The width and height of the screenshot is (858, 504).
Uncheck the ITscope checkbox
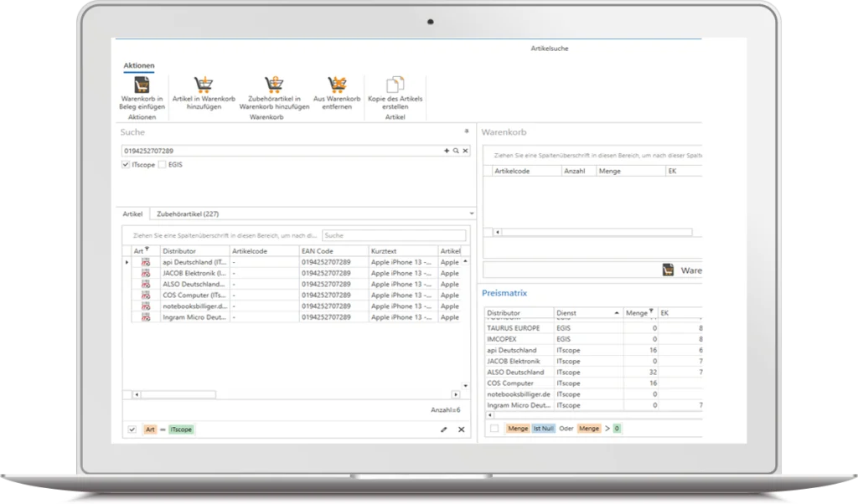(127, 165)
